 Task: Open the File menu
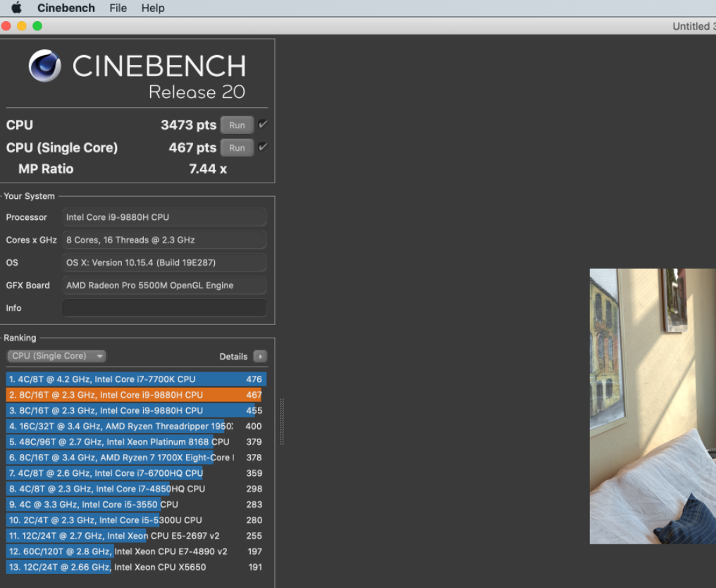pos(118,8)
